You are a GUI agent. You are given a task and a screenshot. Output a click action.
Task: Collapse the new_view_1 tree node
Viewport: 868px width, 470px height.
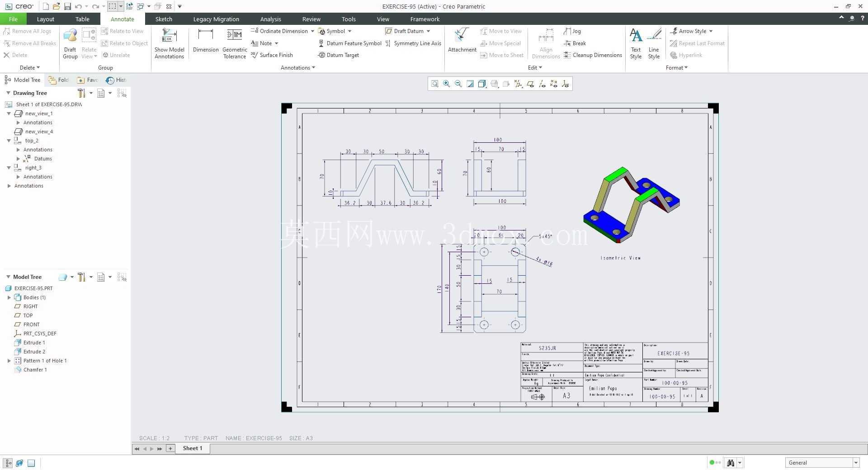click(x=9, y=113)
